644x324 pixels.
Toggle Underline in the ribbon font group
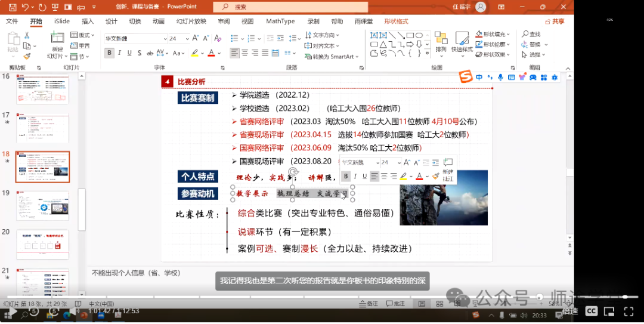(x=129, y=53)
